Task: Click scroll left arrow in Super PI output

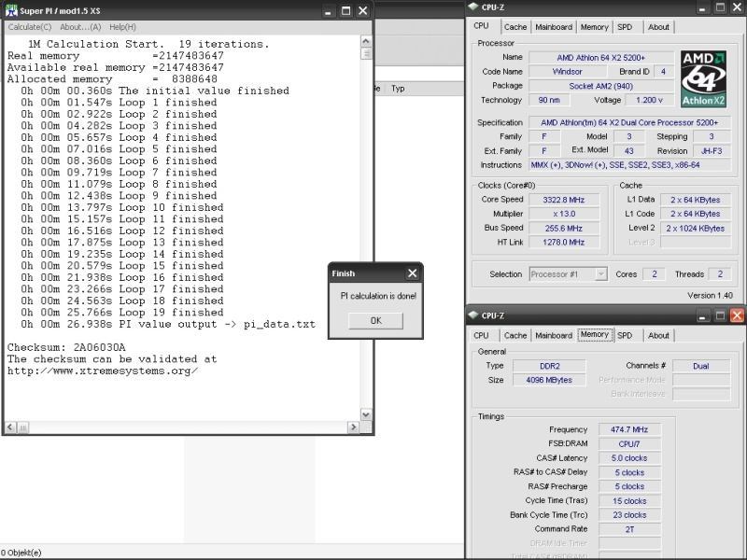Action: 10,427
